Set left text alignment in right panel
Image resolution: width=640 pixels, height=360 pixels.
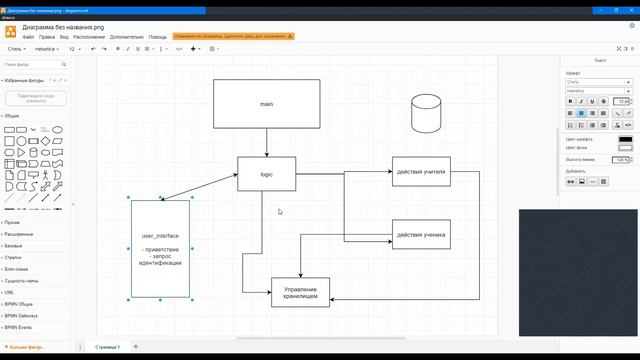click(x=570, y=113)
